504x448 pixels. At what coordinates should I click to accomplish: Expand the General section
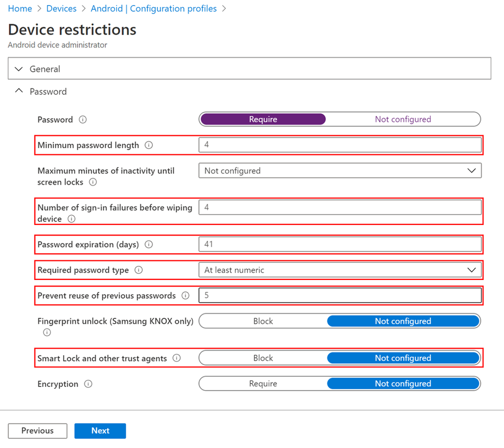pyautogui.click(x=249, y=69)
